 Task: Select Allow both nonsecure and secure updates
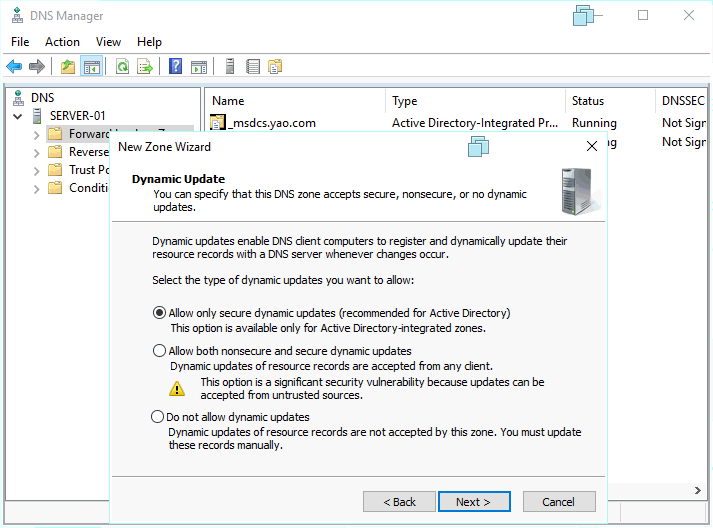[159, 351]
